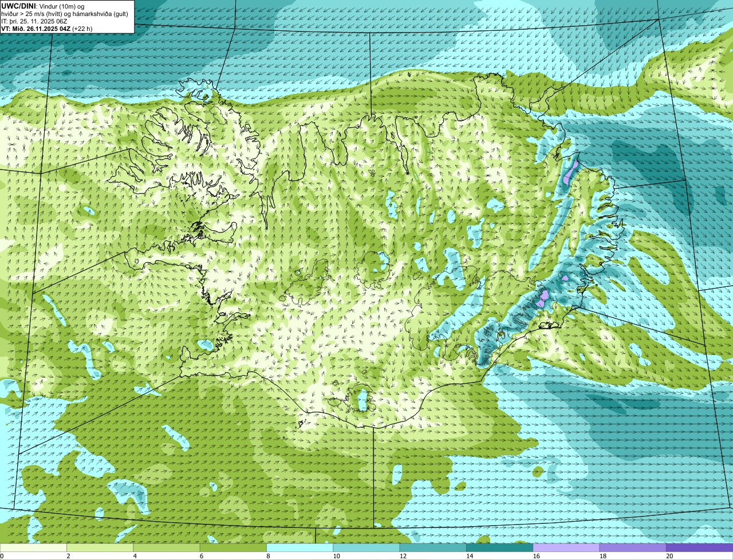This screenshot has width=733, height=560.
Task: Click the teal 10–12 legend swatch
Action: [x=366, y=548]
